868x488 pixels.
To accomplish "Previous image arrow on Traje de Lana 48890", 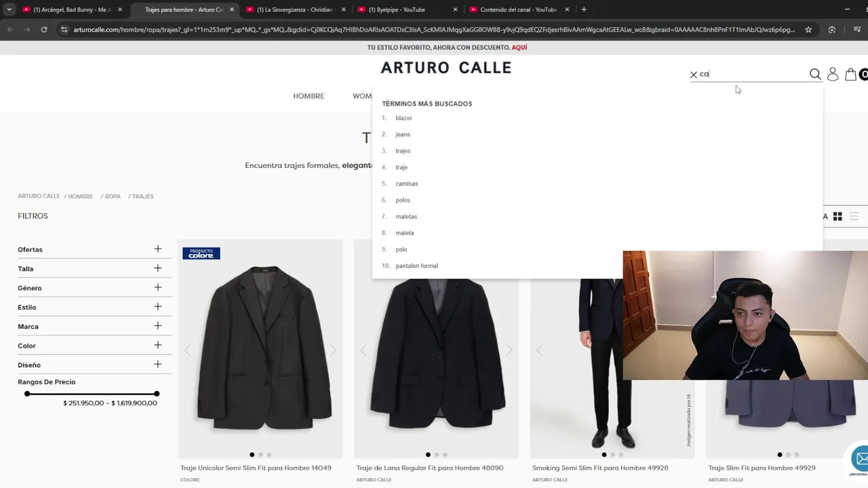I will point(363,350).
